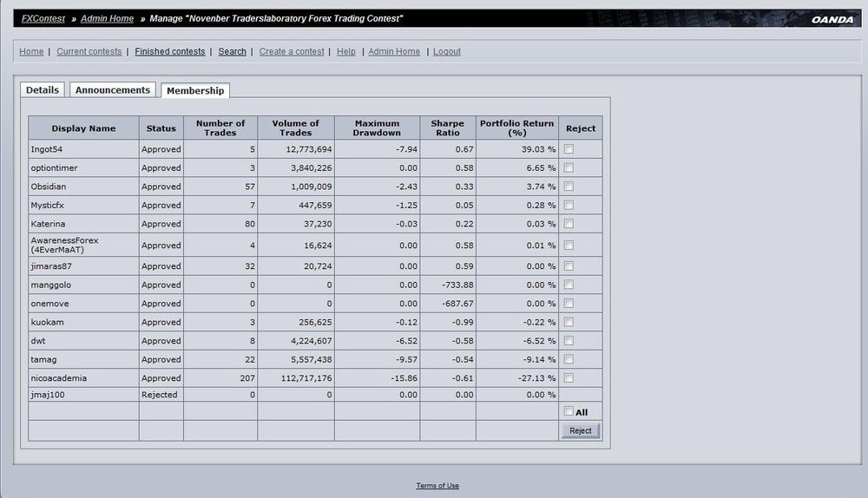The width and height of the screenshot is (868, 498).
Task: Click the tamag display name
Action: tap(43, 359)
